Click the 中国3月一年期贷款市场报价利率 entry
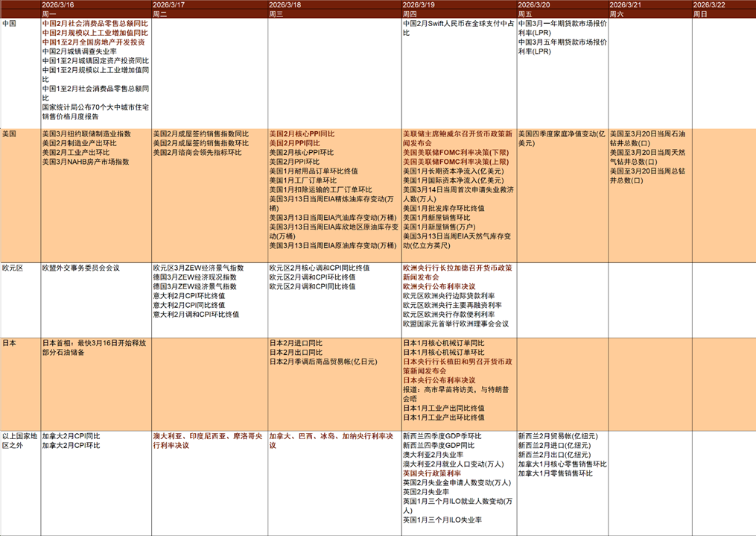The width and height of the screenshot is (756, 536). (562, 28)
